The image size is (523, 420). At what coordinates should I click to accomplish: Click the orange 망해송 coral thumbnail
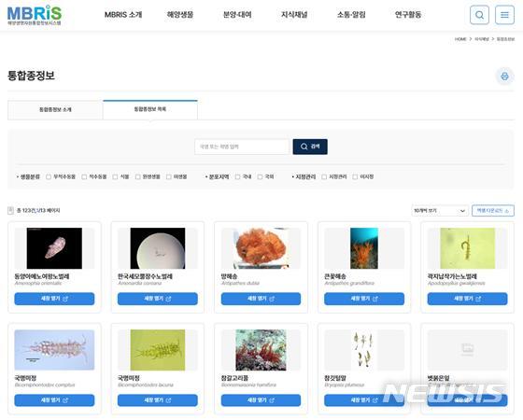(x=261, y=248)
